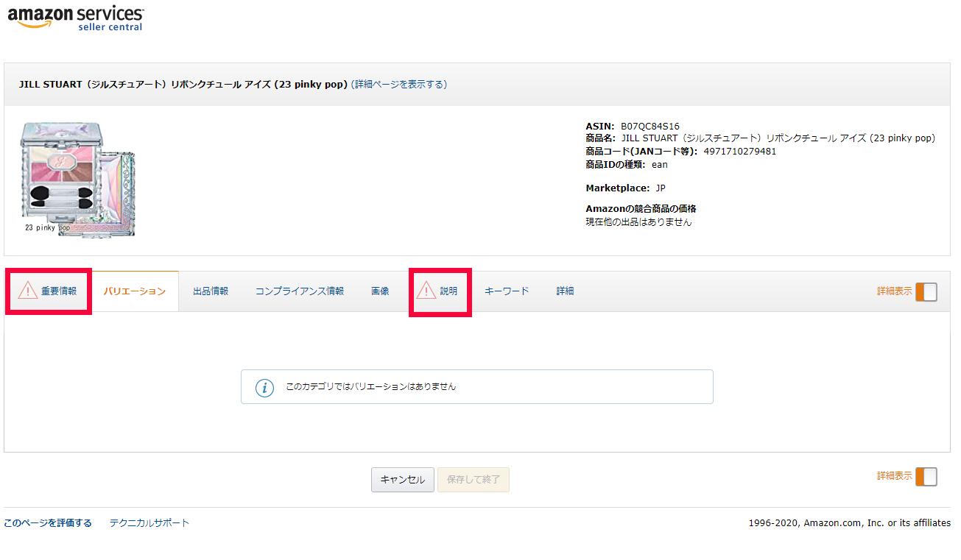Click the Amazon Services Seller Central logo
Viewport: 961px width, 560px height.
(x=76, y=18)
